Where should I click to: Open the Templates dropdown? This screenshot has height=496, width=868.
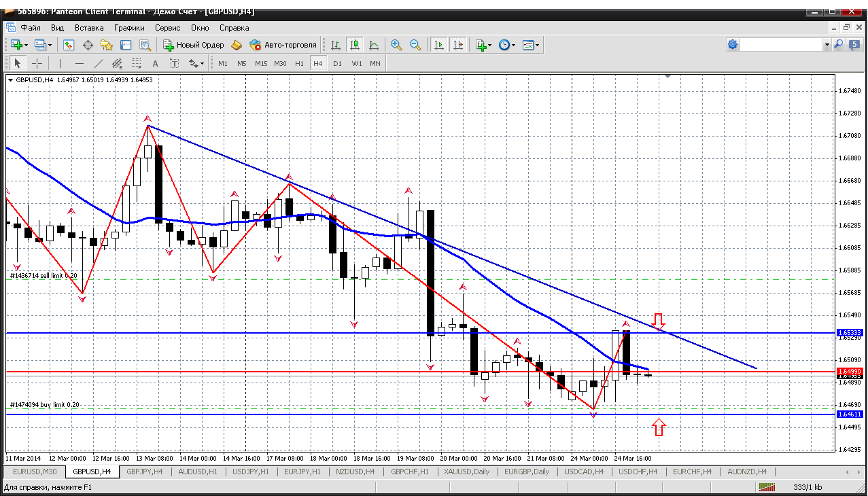pos(531,45)
